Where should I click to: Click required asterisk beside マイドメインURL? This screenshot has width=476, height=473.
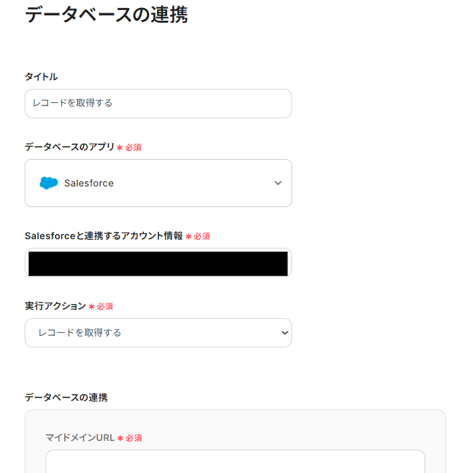point(120,438)
